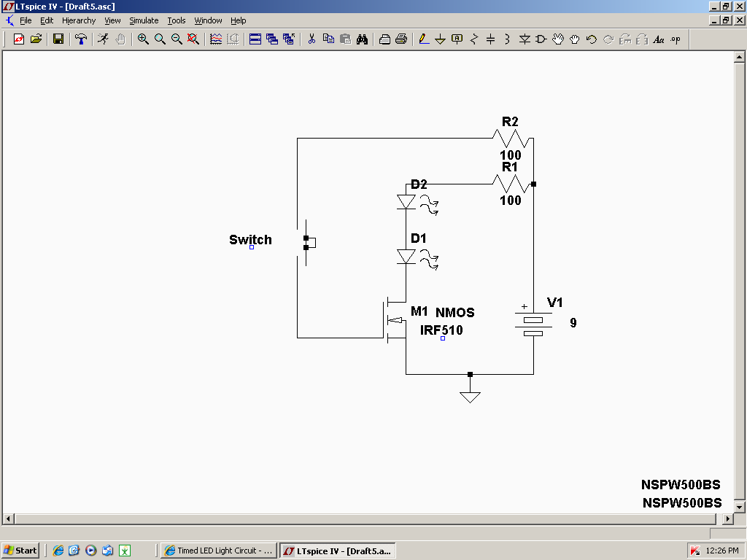Open Find with binoculars icon

click(x=362, y=39)
